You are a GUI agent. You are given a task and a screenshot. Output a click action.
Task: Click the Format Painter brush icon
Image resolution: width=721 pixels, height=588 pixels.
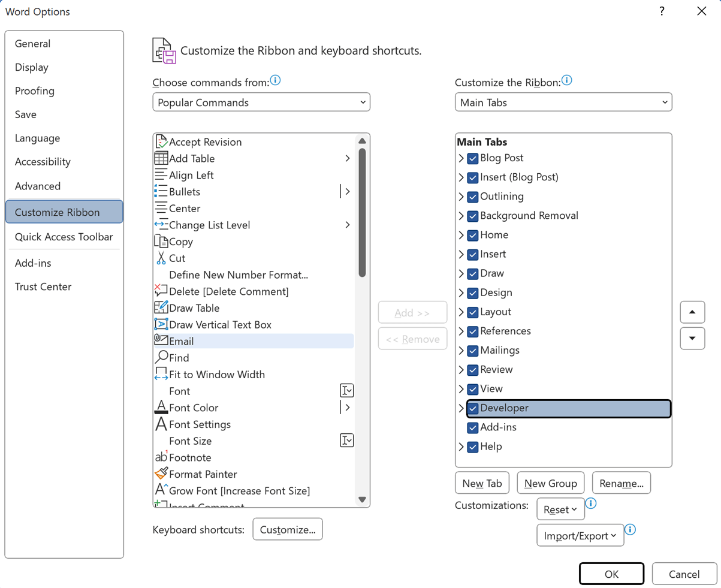click(161, 474)
